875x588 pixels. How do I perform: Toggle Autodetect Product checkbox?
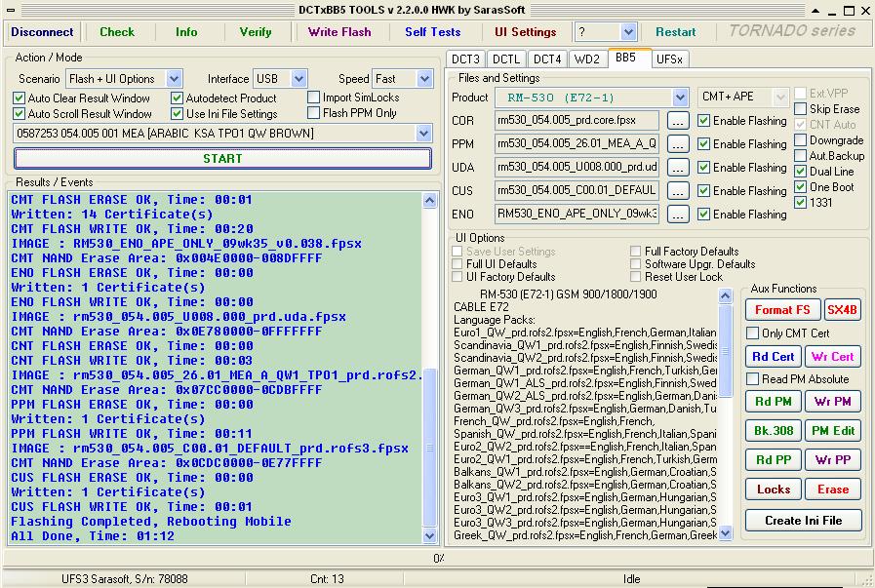pyautogui.click(x=177, y=98)
